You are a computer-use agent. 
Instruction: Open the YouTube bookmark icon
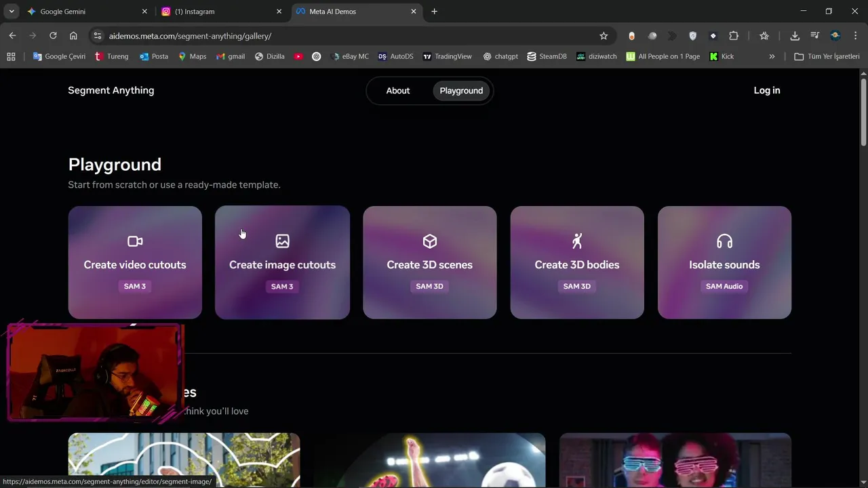point(298,56)
